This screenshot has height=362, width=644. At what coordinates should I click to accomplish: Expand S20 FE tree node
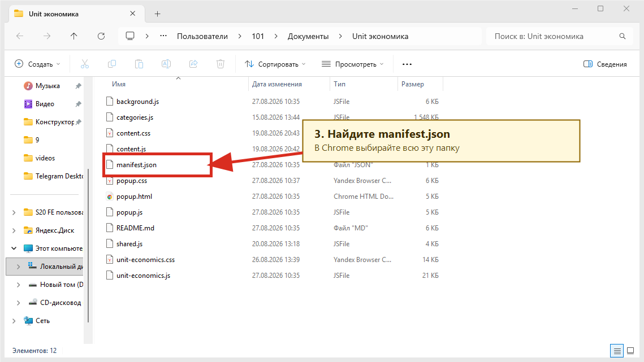[14, 212]
